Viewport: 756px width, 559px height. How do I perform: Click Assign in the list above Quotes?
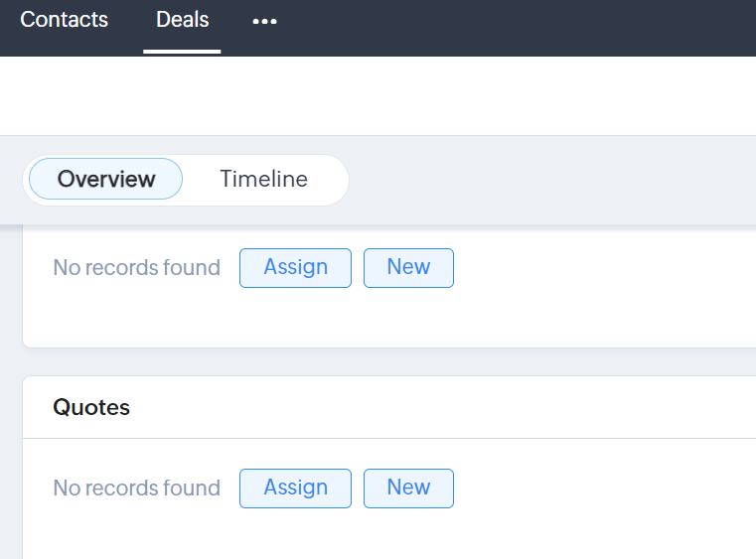(x=295, y=268)
